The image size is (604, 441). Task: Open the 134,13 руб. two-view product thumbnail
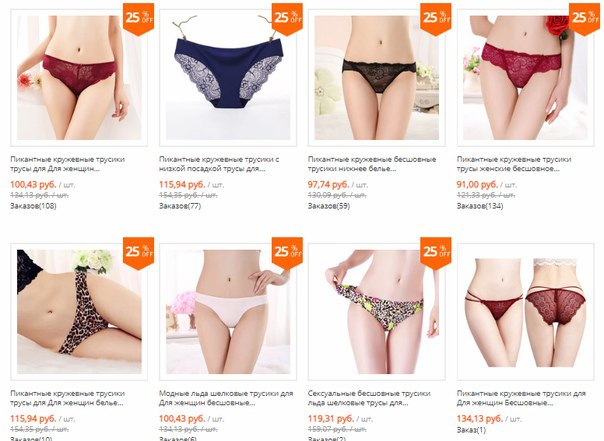tap(525, 312)
